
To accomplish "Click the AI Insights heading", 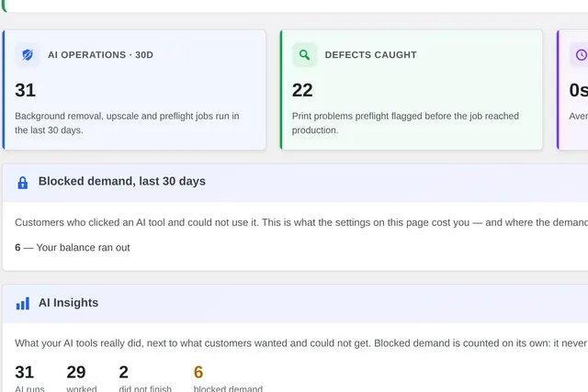I will tap(68, 303).
